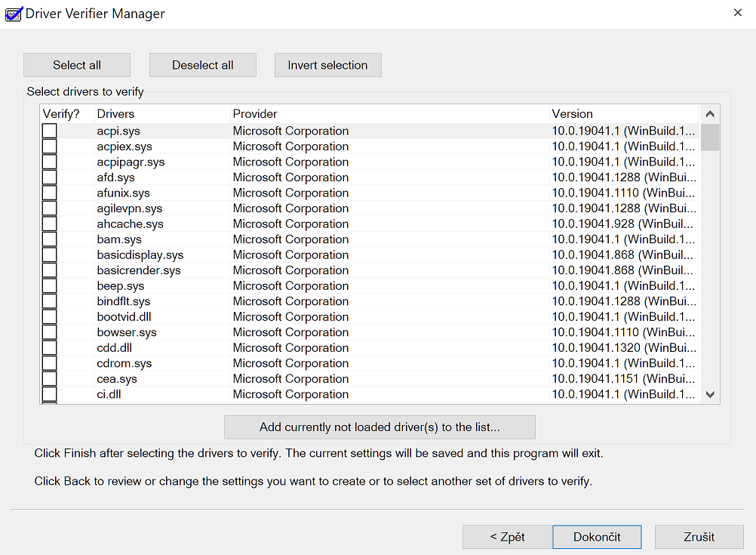756x555 pixels.
Task: Click the Driver Verifier Manager title icon
Action: pos(14,14)
